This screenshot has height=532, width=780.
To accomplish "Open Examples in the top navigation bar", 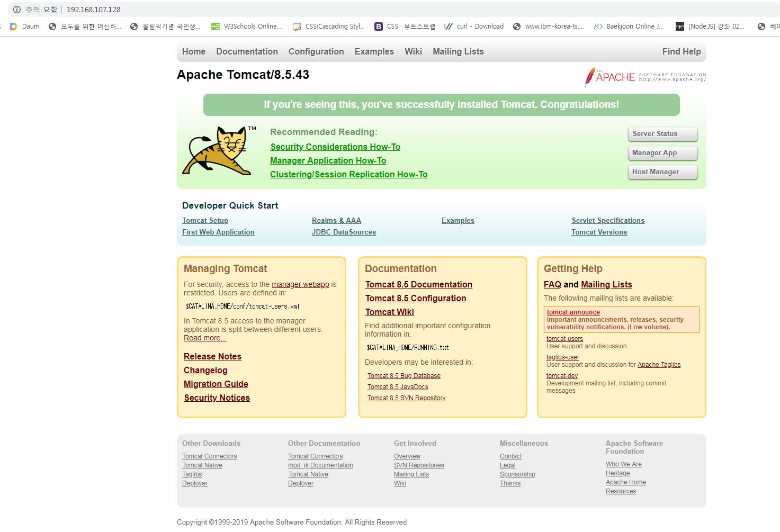I will click(374, 52).
